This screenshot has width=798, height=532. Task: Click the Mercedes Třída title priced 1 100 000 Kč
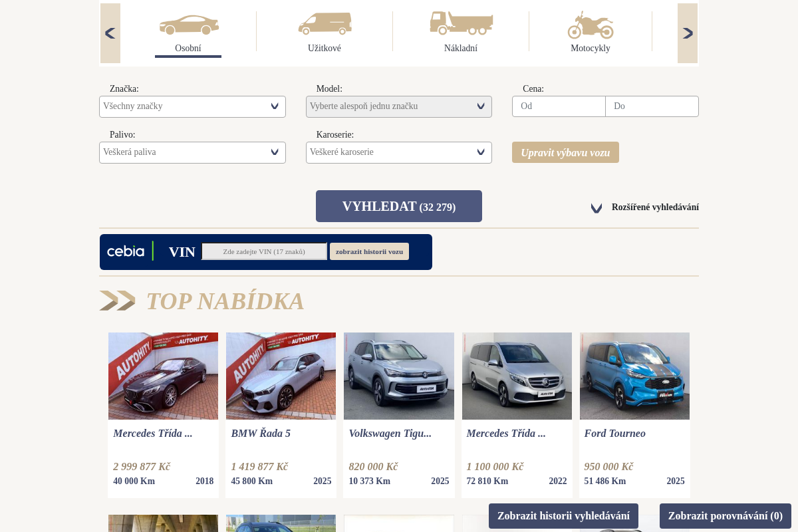[506, 434]
